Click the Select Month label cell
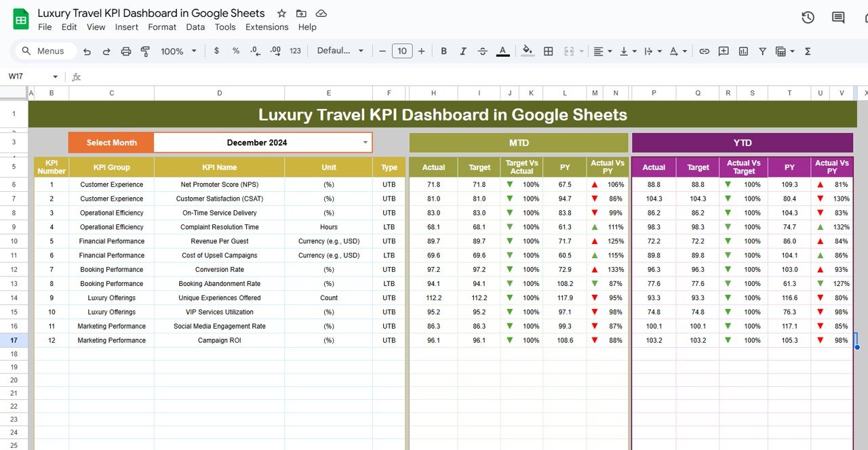 pyautogui.click(x=111, y=142)
